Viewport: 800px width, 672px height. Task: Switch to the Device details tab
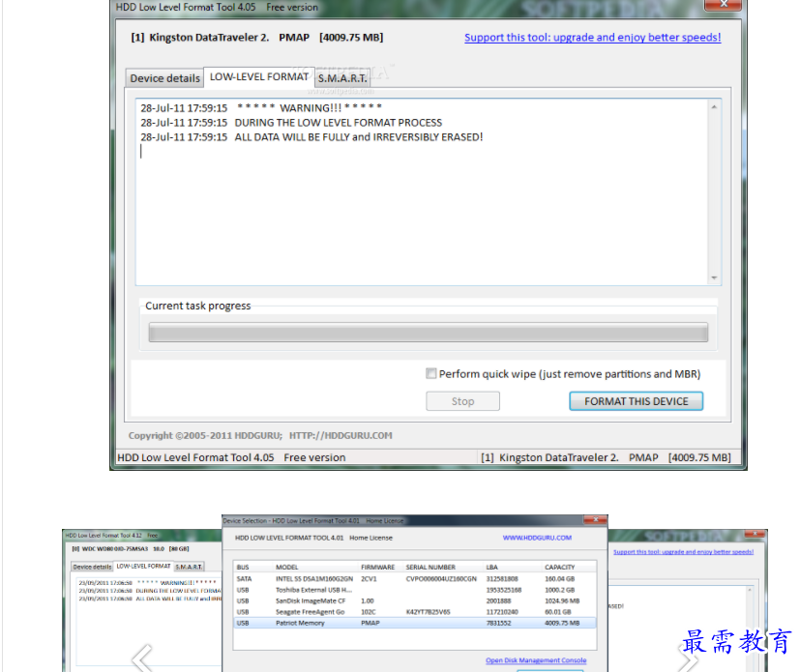point(164,78)
